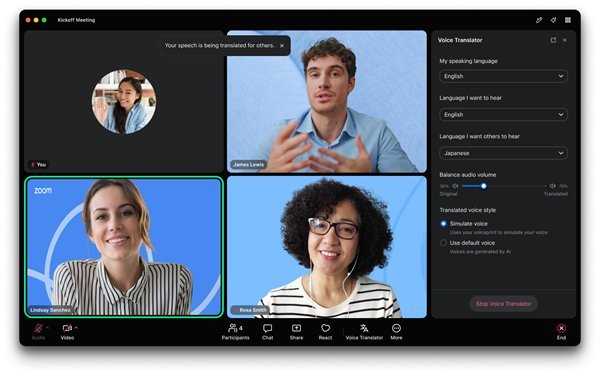Open the More options menu
The width and height of the screenshot is (600, 375).
[396, 331]
